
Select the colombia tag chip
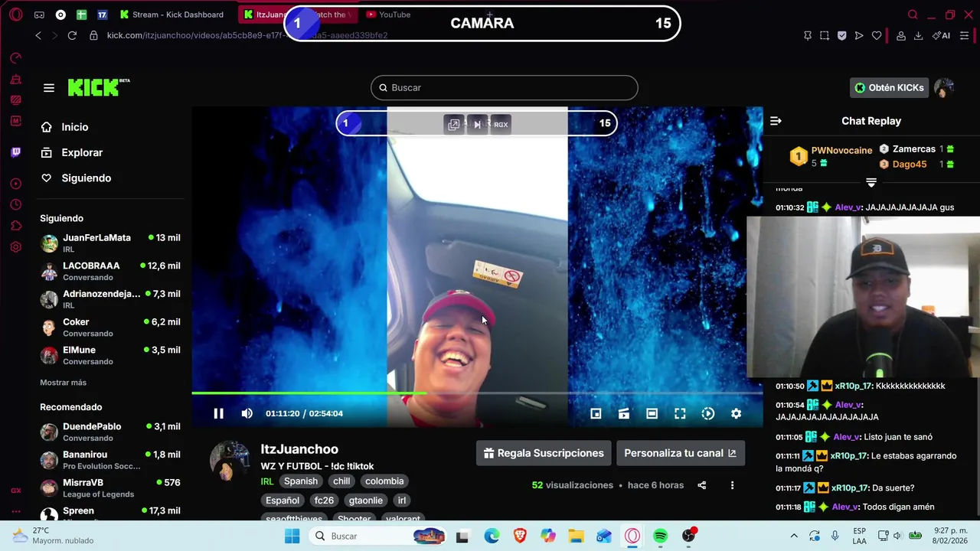pos(384,481)
